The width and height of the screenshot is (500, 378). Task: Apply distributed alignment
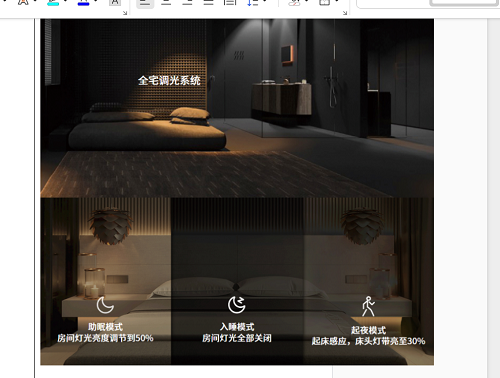230,3
